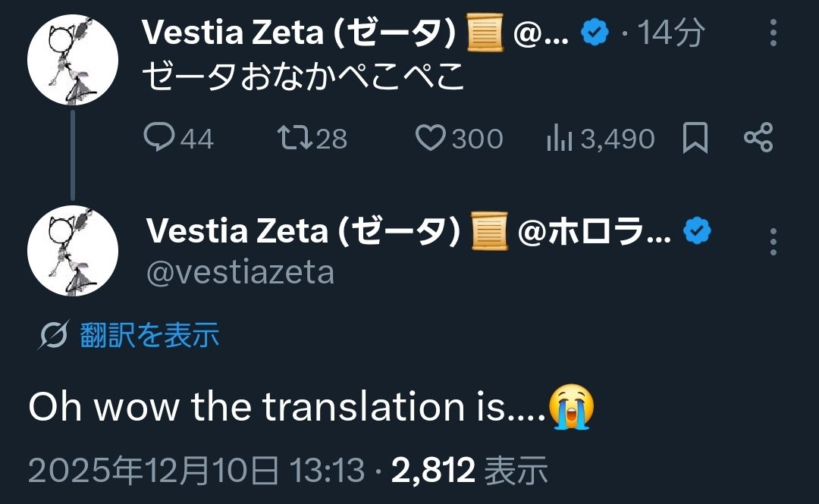Open the 2,812 表示 view count
The height and width of the screenshot is (504, 819).
(x=469, y=471)
